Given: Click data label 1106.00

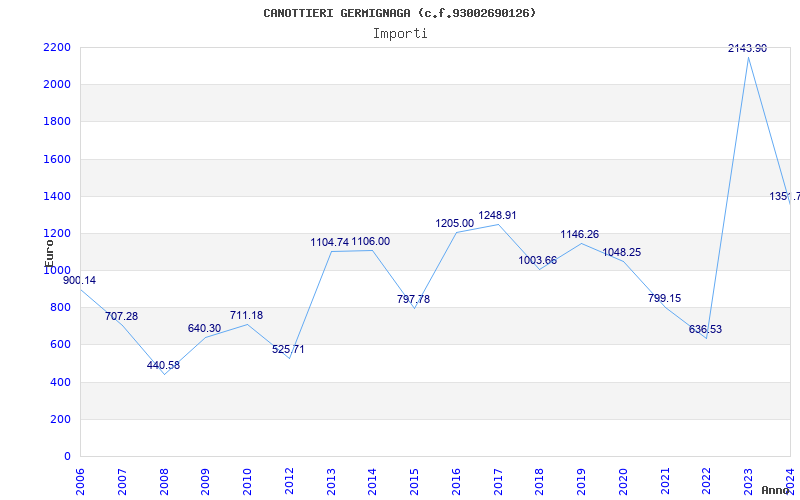Looking at the screenshot, I should click(371, 241).
